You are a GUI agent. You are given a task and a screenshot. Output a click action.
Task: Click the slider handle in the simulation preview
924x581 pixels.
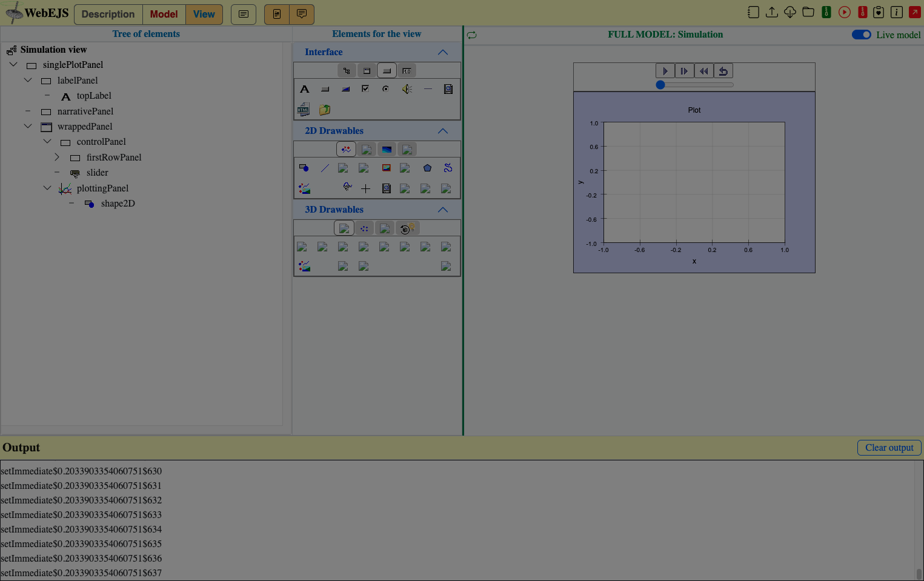tap(660, 85)
